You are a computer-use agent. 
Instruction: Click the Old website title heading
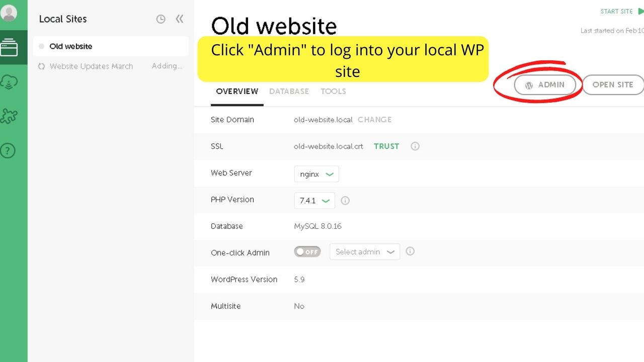(x=274, y=26)
